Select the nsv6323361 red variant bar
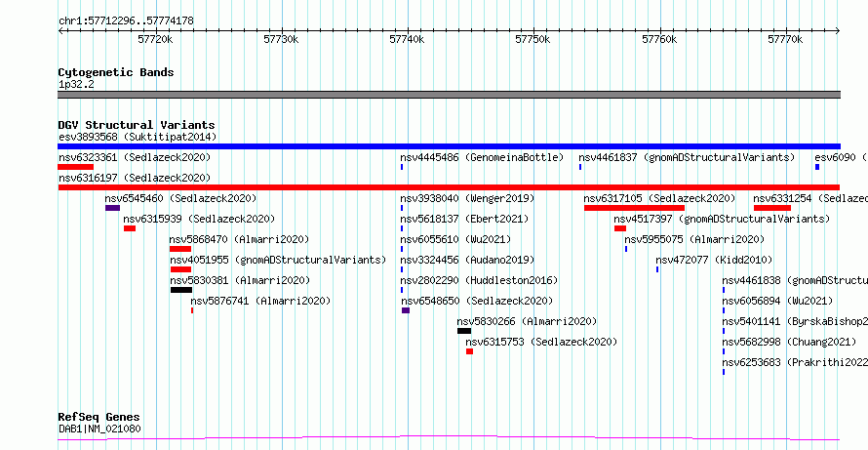Viewport: 868px width, 450px height. [76, 167]
